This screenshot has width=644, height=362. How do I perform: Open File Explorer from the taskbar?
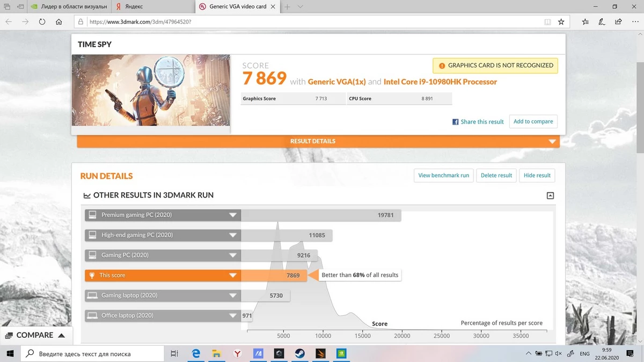[x=217, y=353]
